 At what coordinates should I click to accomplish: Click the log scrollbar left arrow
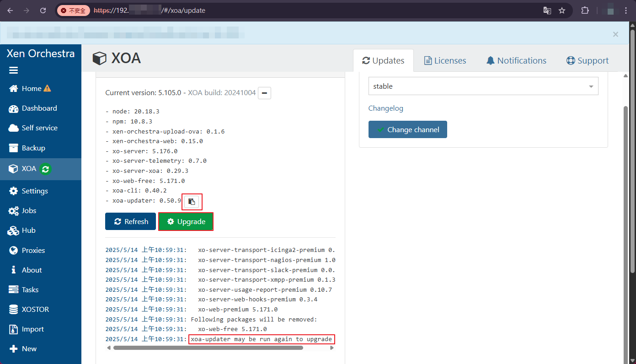click(109, 348)
